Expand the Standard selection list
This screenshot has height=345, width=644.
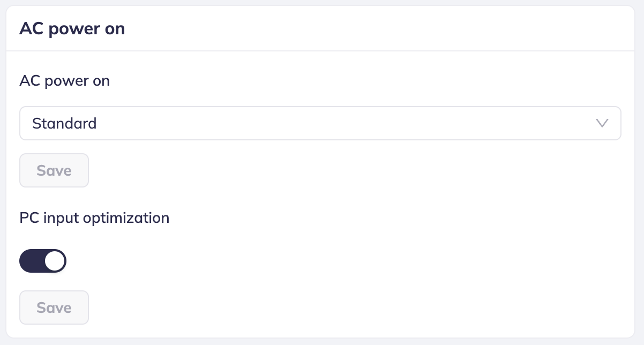pyautogui.click(x=320, y=123)
